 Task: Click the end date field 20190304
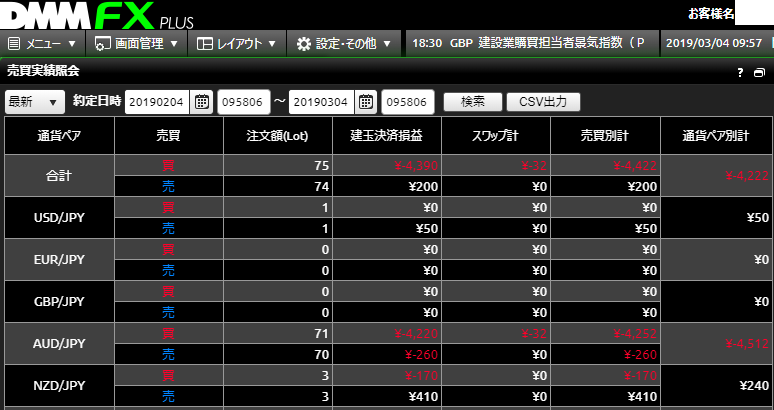[x=321, y=101]
